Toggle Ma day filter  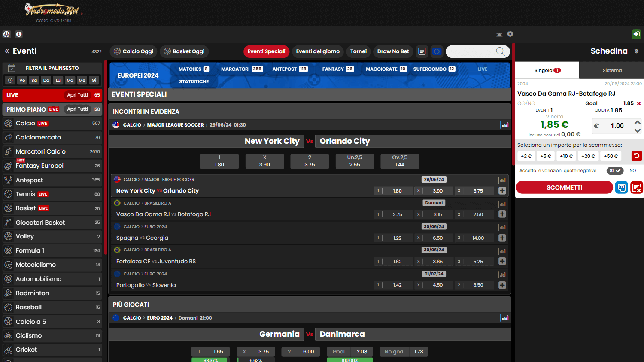click(70, 80)
